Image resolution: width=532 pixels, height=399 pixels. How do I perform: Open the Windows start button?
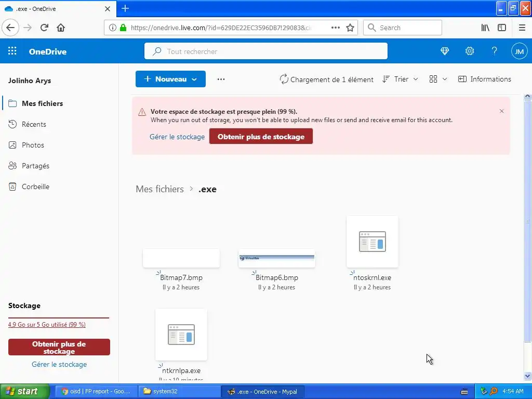(24, 391)
